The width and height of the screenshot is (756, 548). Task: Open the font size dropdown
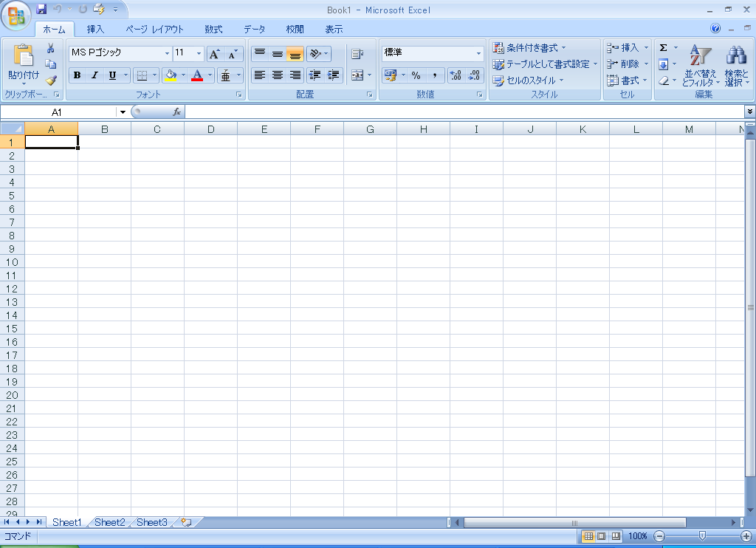[199, 53]
